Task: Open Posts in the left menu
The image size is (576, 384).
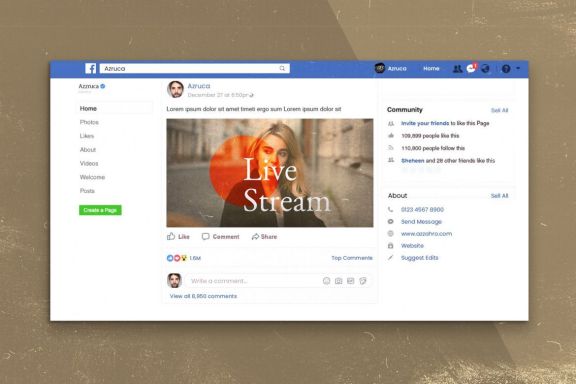Action: pos(87,191)
